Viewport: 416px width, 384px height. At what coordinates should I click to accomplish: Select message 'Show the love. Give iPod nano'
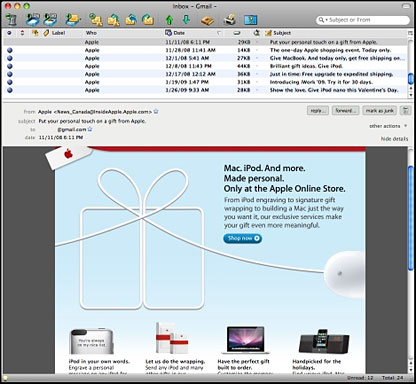pos(205,90)
